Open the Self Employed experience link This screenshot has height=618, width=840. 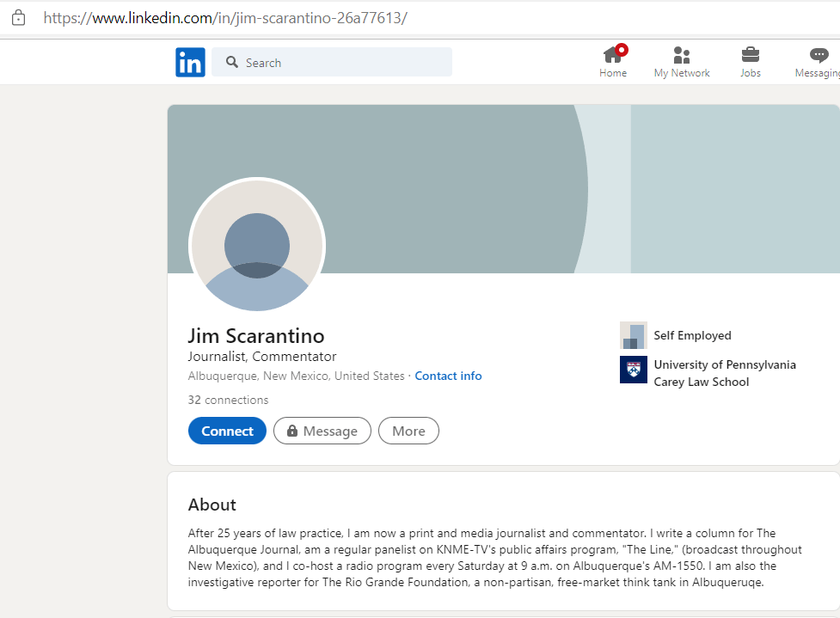[x=692, y=336]
